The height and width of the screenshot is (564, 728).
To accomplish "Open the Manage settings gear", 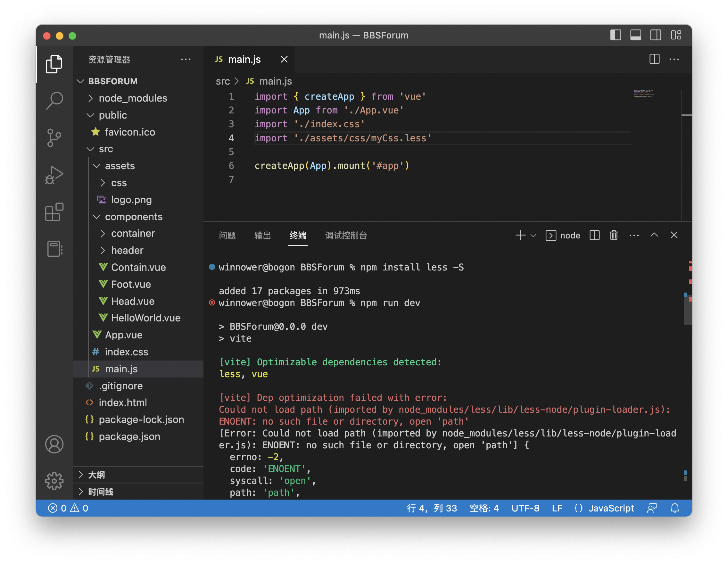I will coord(54,481).
